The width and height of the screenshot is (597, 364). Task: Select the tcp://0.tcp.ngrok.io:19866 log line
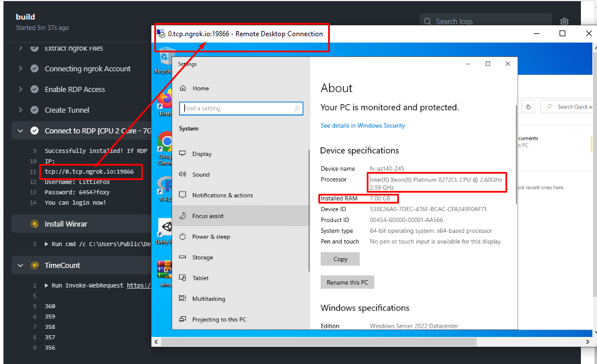point(89,171)
